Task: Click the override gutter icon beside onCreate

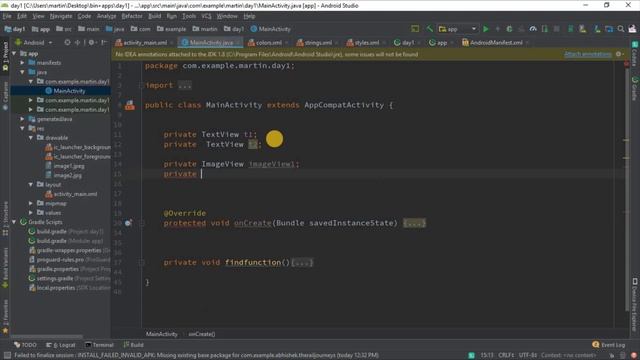Action: [128, 223]
